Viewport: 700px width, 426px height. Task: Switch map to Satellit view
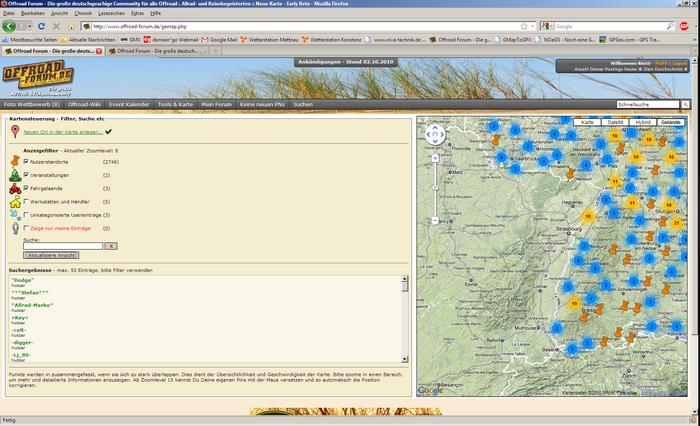[x=615, y=122]
